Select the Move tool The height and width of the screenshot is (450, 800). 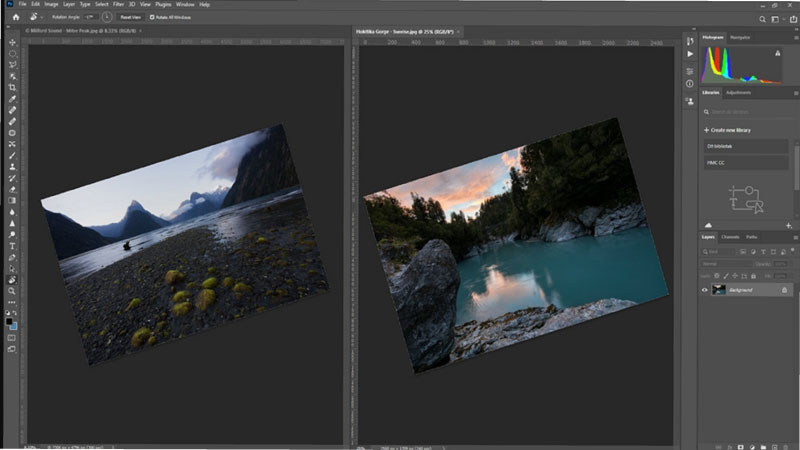12,42
